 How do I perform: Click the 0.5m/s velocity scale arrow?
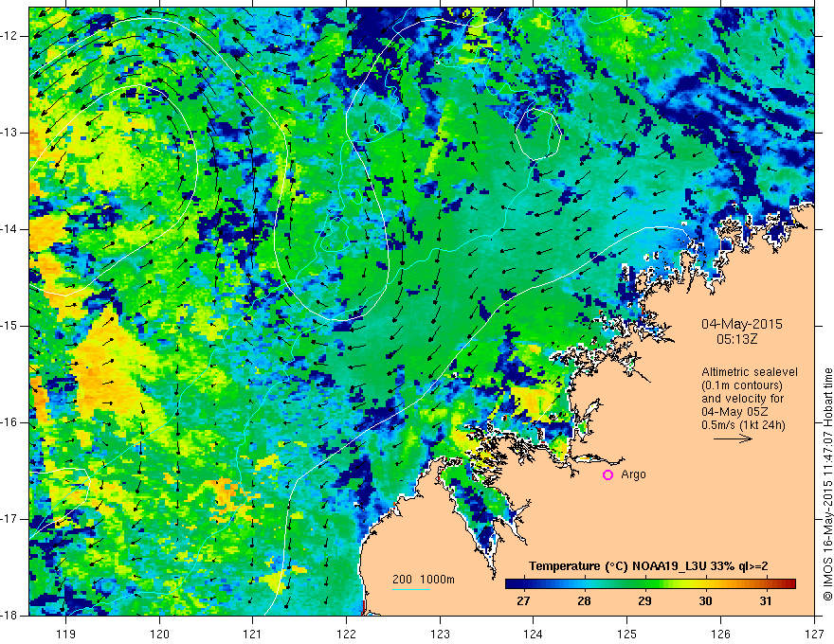733,438
